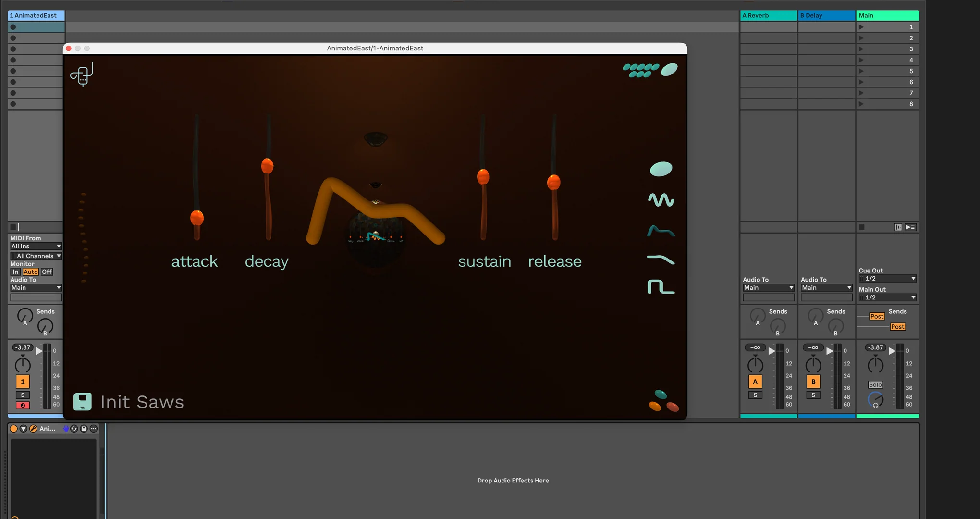Click the zigzag oscillator wave icon
980x519 pixels.
coord(661,199)
